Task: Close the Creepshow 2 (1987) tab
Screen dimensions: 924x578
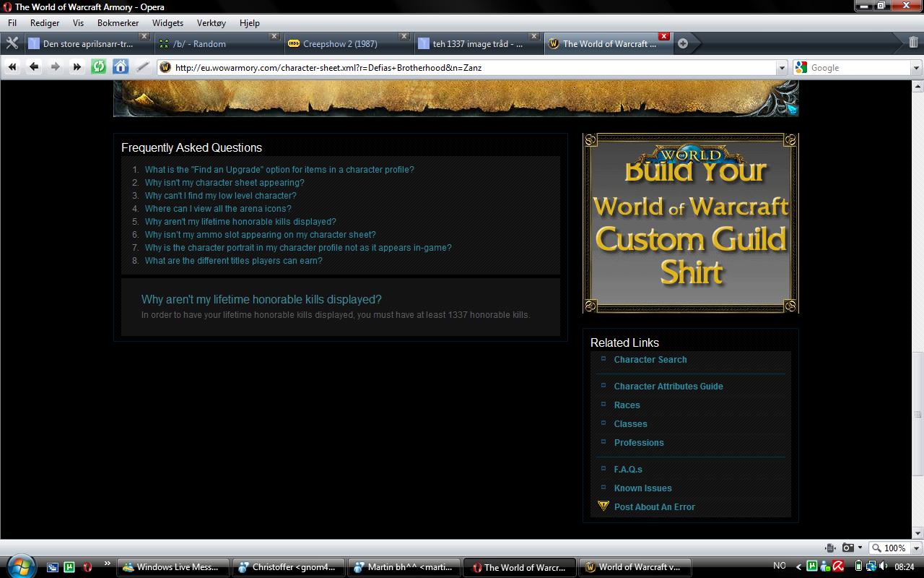Action: [x=404, y=36]
